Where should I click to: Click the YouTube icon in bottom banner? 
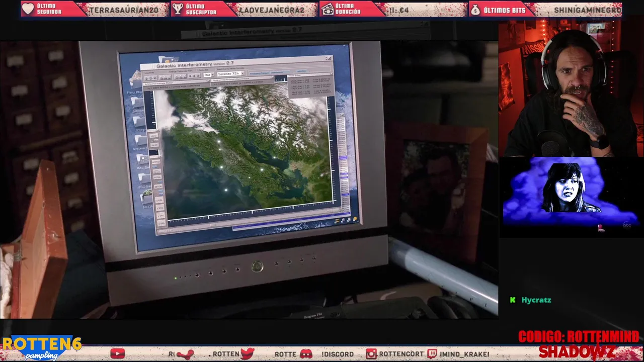[118, 354]
